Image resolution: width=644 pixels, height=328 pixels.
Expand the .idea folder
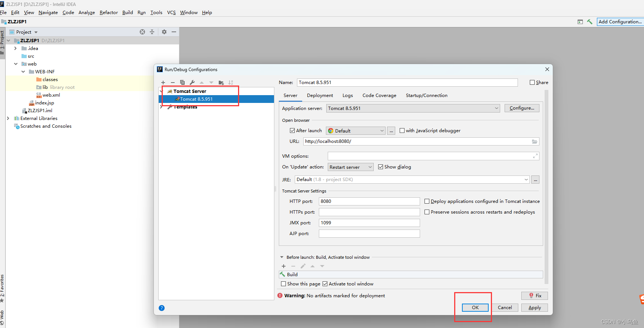[x=15, y=48]
